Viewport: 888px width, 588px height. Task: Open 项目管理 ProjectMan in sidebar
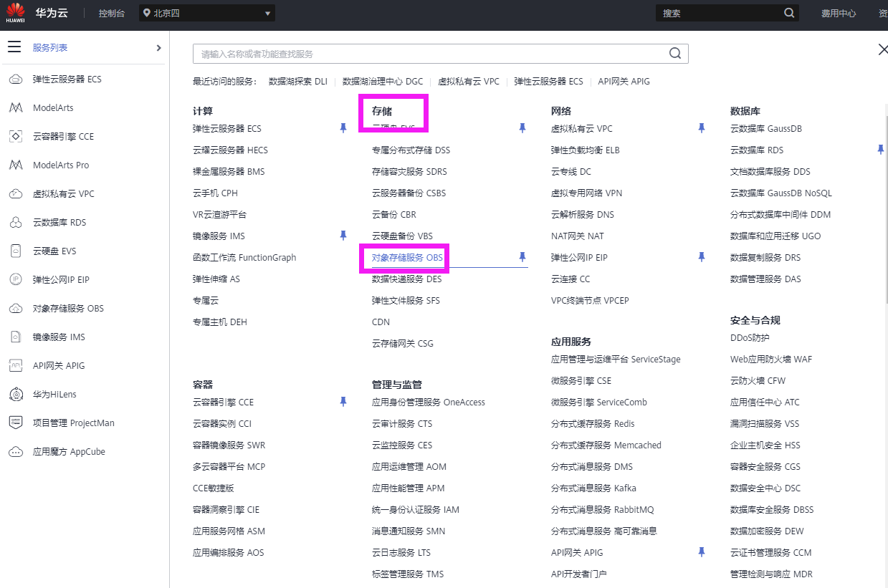click(74, 423)
